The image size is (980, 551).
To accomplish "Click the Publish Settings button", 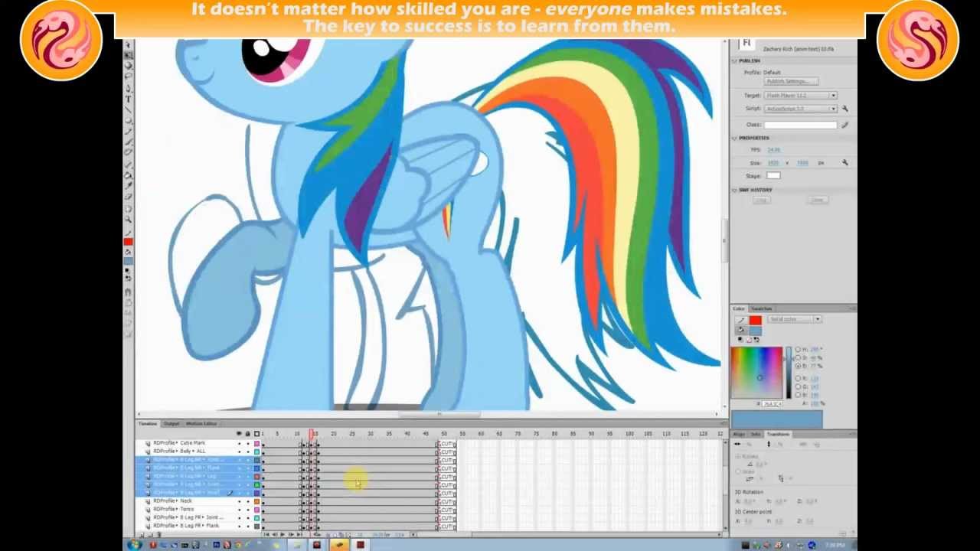I will (791, 81).
